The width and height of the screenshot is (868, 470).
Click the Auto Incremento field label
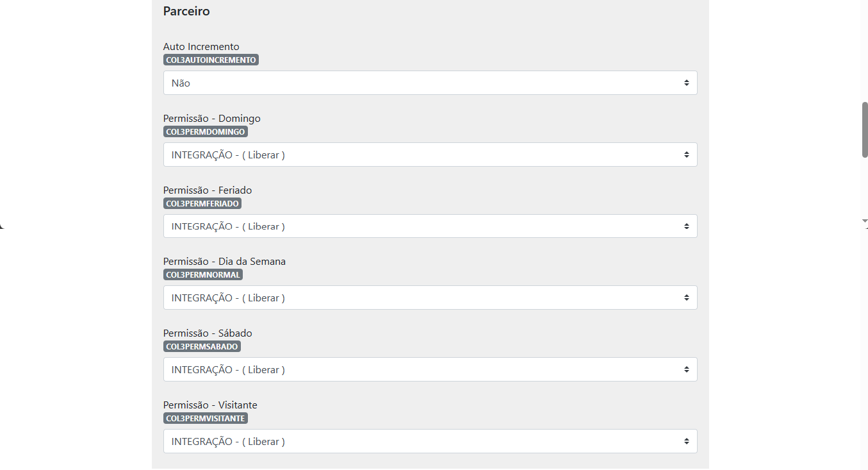click(201, 46)
